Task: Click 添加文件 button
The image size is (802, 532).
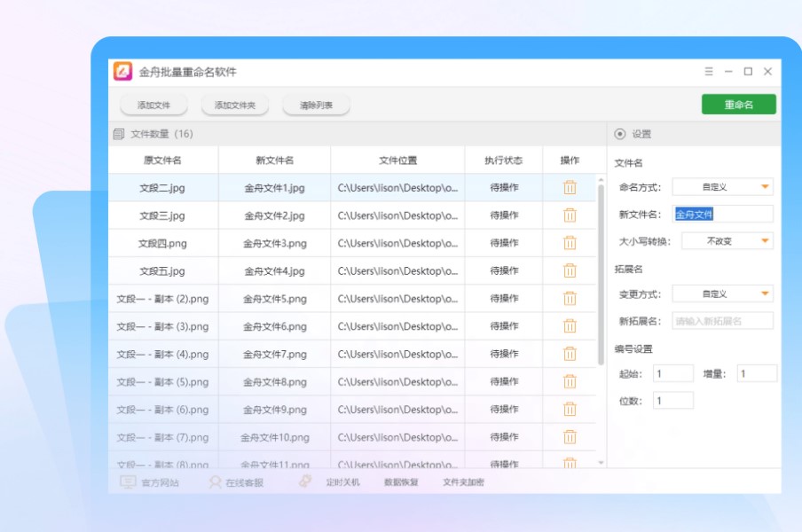Action: 153,106
